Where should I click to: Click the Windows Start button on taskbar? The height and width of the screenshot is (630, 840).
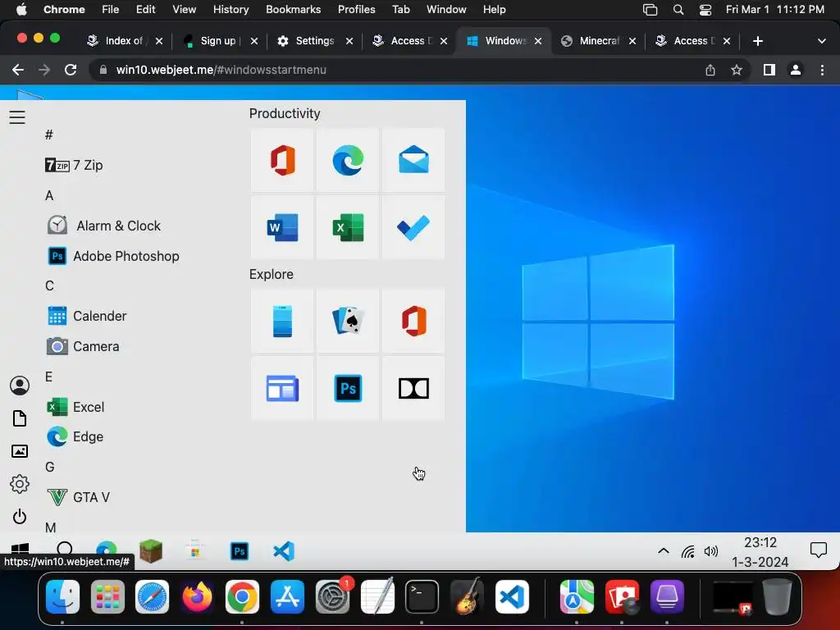click(x=20, y=548)
